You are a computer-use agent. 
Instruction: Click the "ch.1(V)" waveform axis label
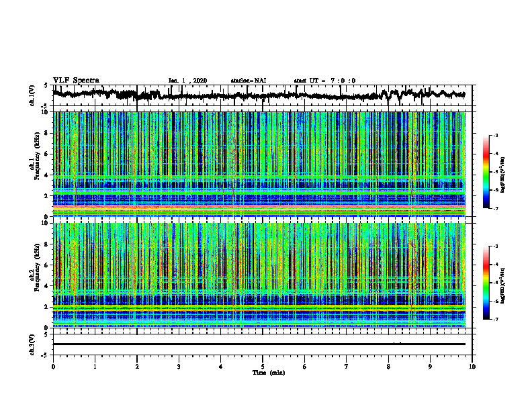point(32,95)
